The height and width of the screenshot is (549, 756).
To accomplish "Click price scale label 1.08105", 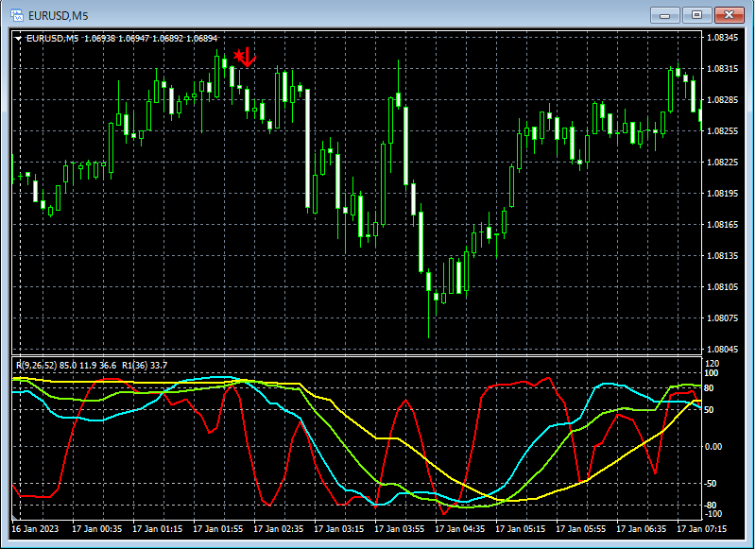I will pos(722,287).
